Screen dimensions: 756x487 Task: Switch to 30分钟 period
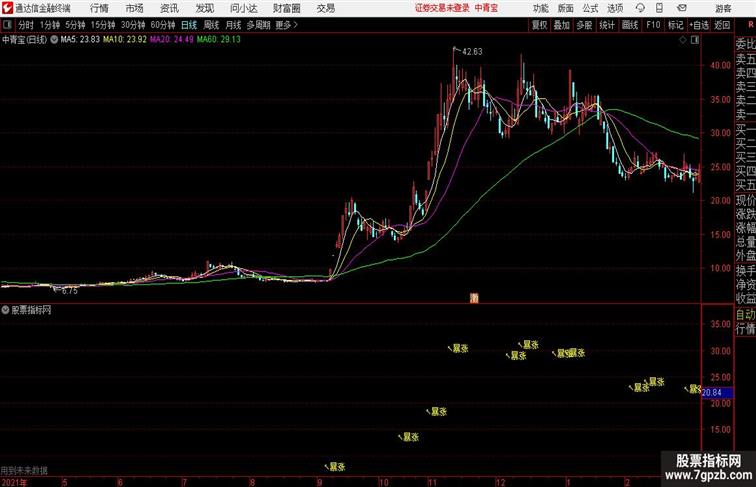[133, 25]
